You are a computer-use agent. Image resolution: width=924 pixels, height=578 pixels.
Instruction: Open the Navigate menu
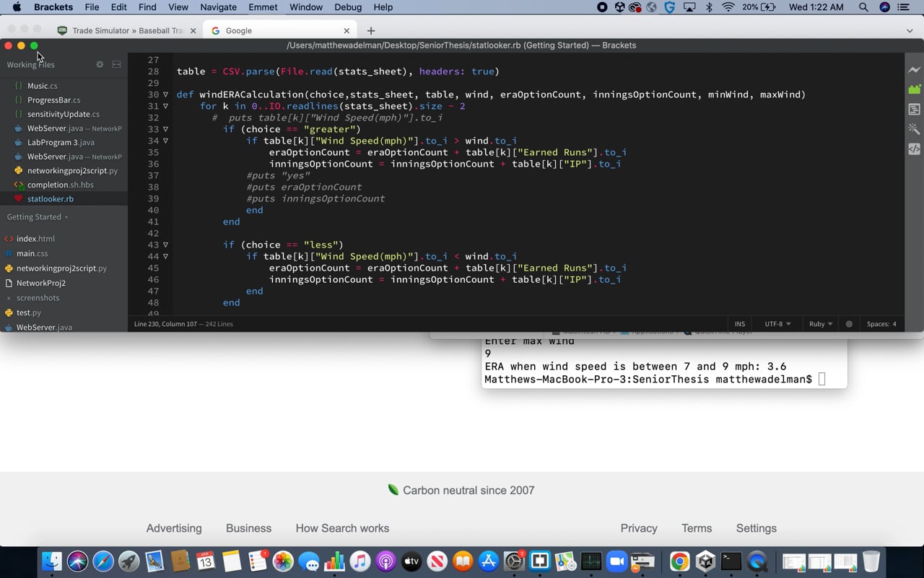coord(218,7)
